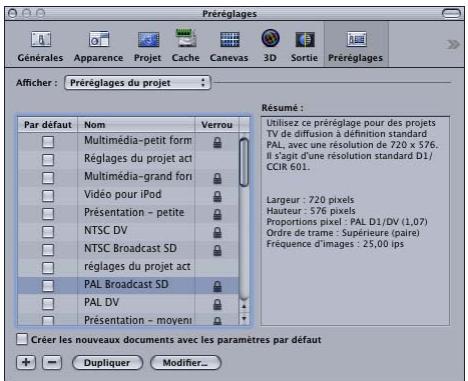The width and height of the screenshot is (468, 381).
Task: Remove selected preset with minus button
Action: pos(52,362)
